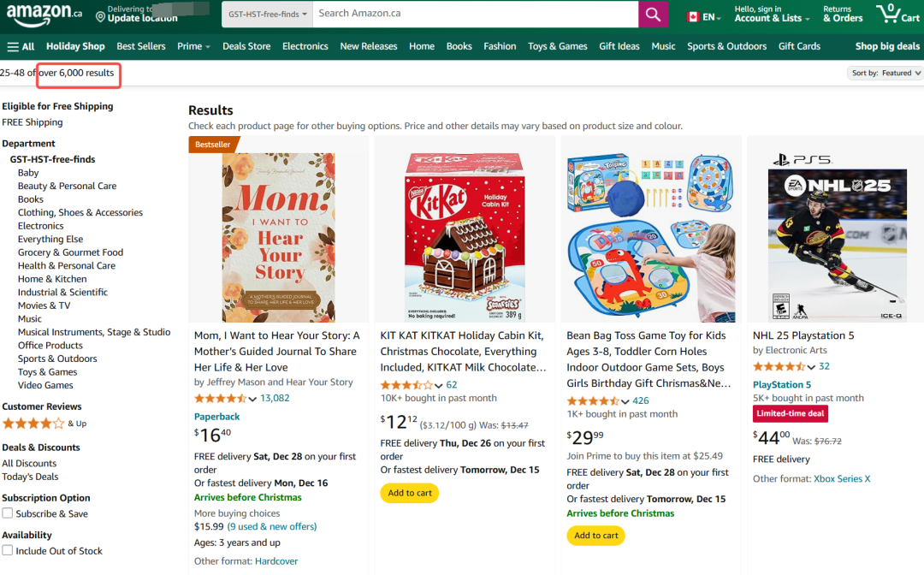Open the All hamburger menu

pyautogui.click(x=21, y=46)
